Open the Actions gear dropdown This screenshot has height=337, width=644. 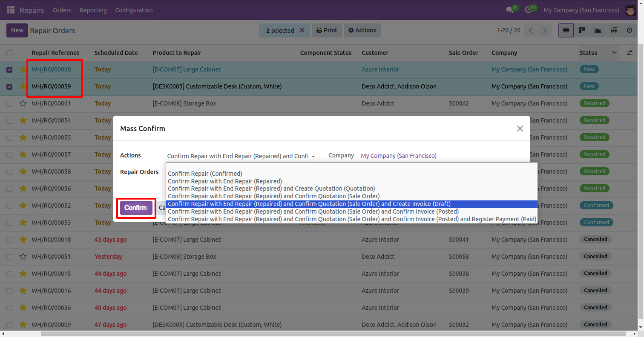(362, 31)
